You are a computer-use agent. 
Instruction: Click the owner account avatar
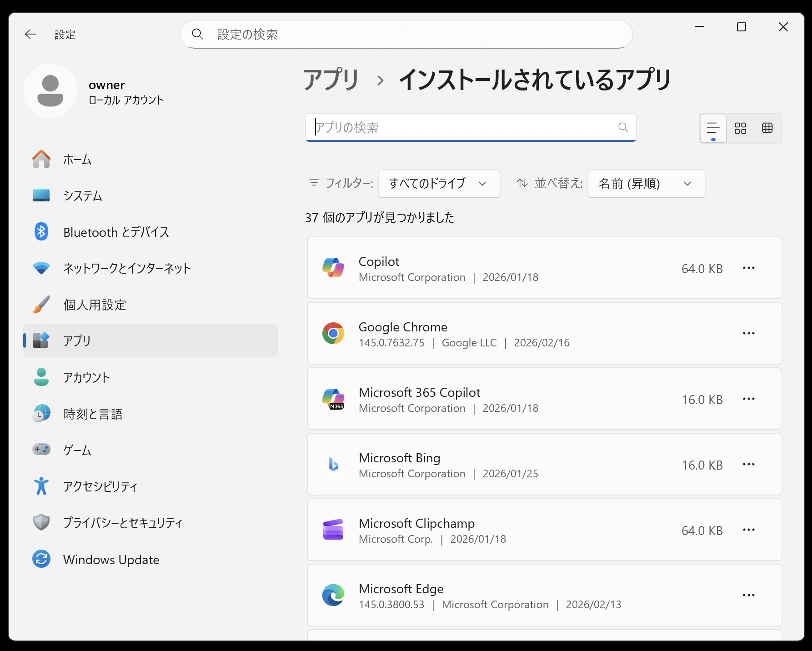point(50,91)
